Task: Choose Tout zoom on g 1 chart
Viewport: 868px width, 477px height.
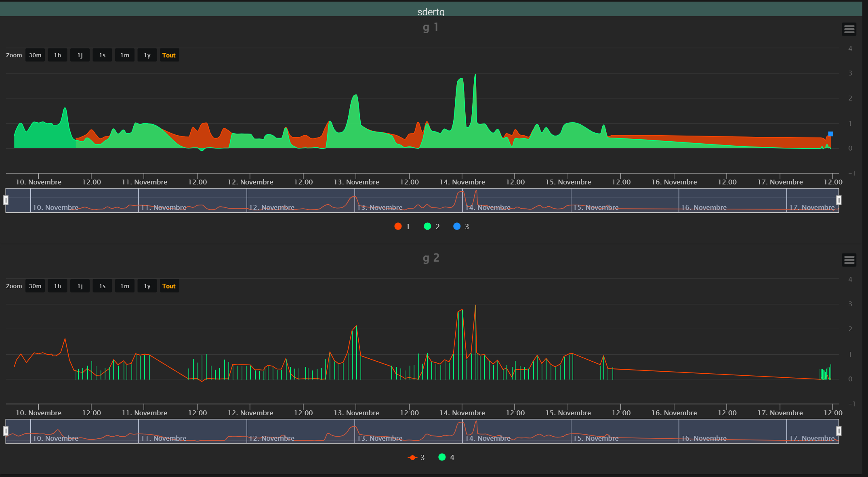Action: [x=169, y=55]
